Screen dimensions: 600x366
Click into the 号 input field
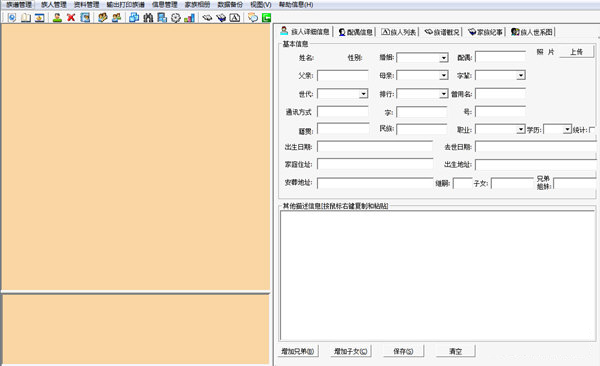[x=500, y=112]
